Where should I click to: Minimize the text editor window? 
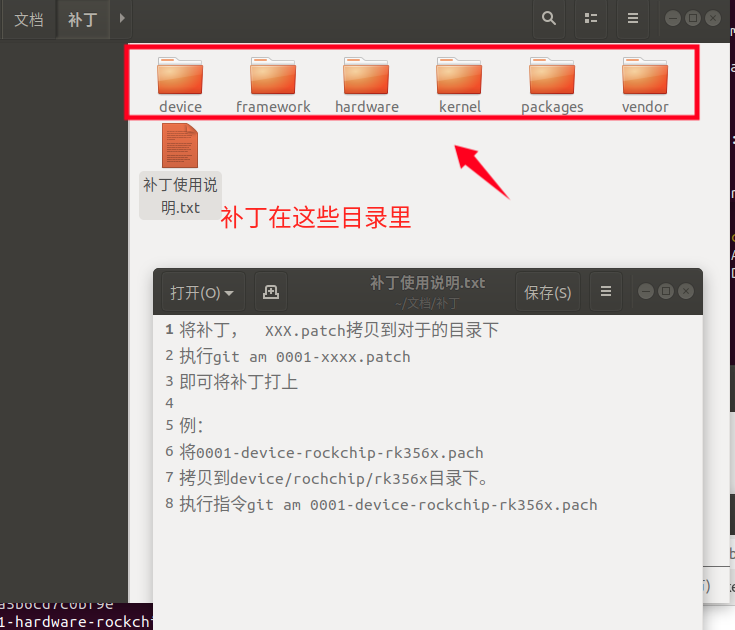(x=646, y=292)
